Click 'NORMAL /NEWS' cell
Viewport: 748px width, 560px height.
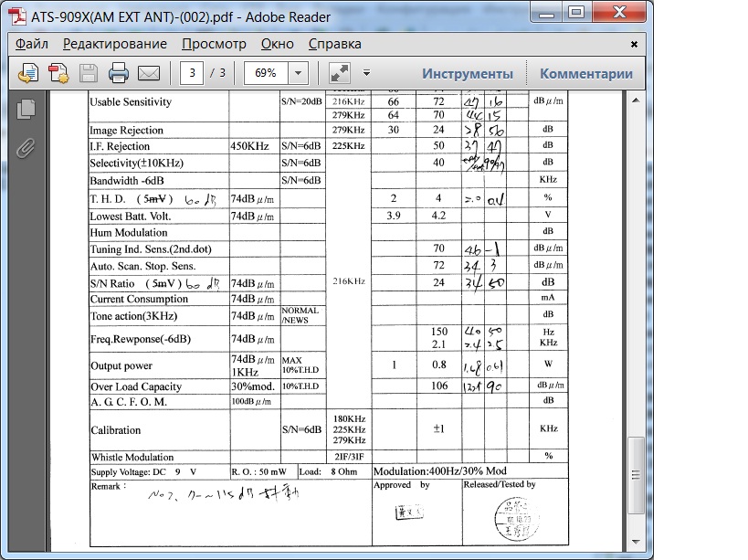300,315
